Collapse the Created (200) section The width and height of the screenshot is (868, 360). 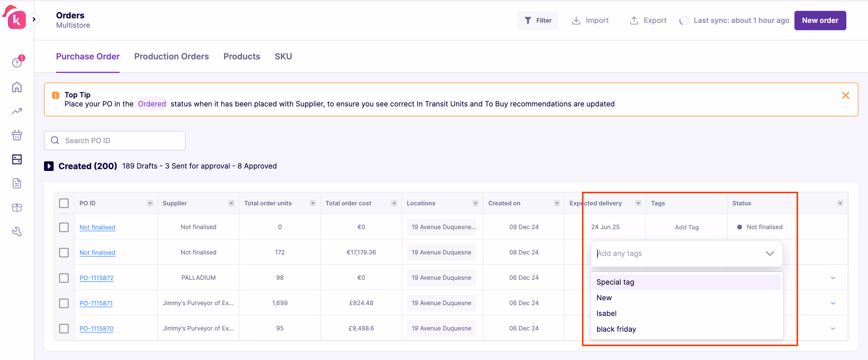tap(49, 166)
